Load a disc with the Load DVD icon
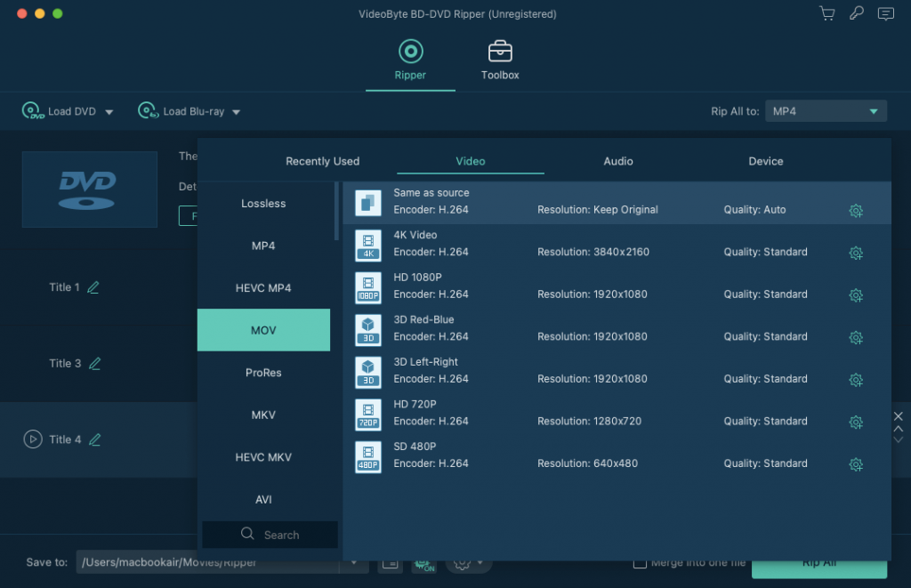The image size is (911, 588). (x=33, y=110)
